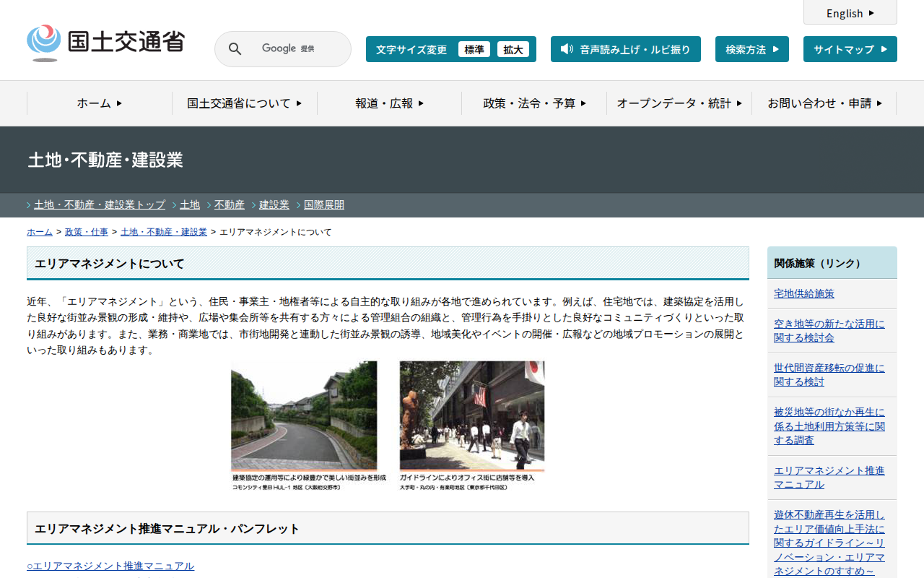The image size is (924, 578).
Task: Click the search magnifier icon
Action: [x=235, y=49]
